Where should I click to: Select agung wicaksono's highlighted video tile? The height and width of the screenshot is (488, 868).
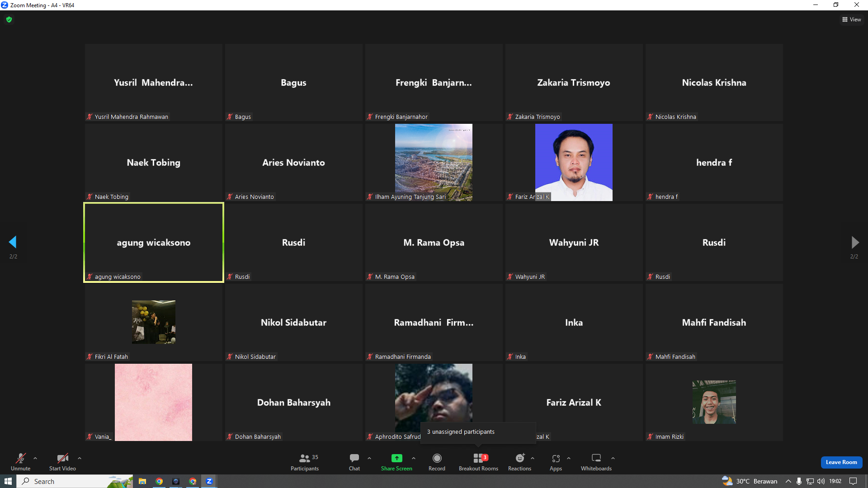[x=154, y=243]
